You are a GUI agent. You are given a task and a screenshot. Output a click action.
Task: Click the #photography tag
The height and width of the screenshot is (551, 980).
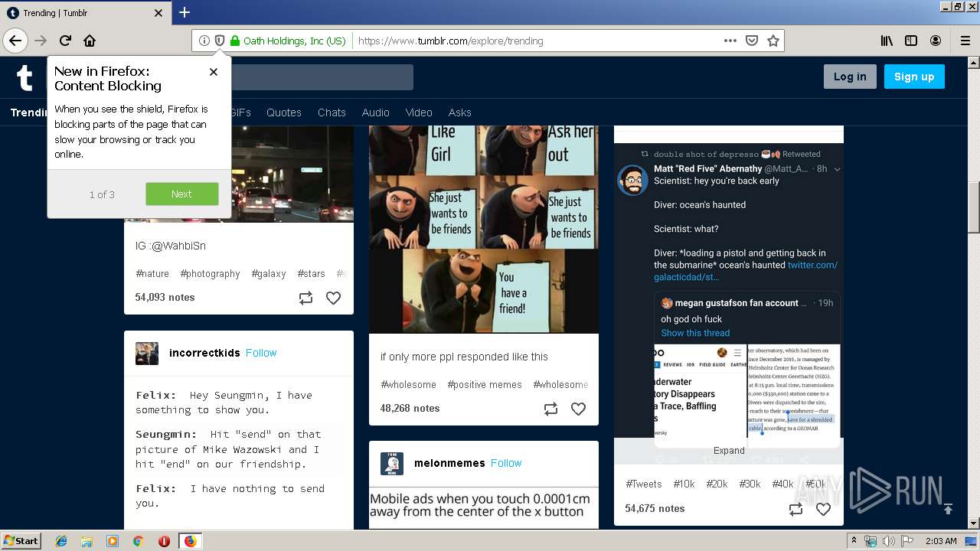tap(211, 273)
